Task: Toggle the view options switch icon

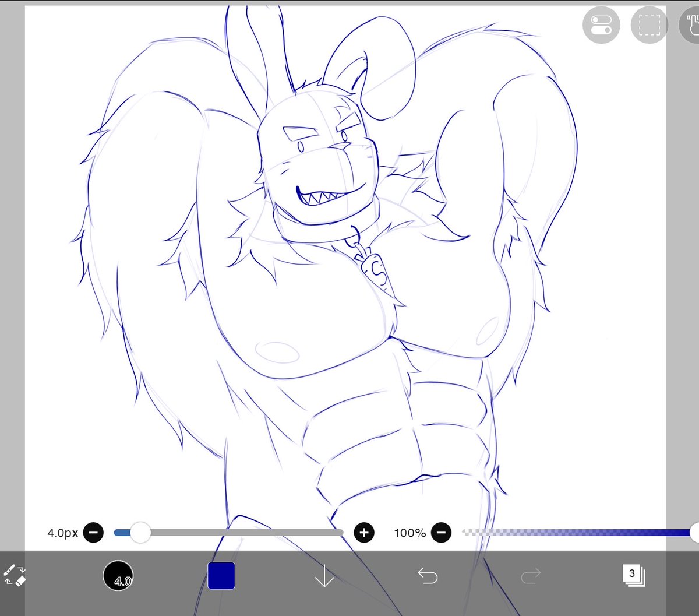Action: click(x=601, y=25)
